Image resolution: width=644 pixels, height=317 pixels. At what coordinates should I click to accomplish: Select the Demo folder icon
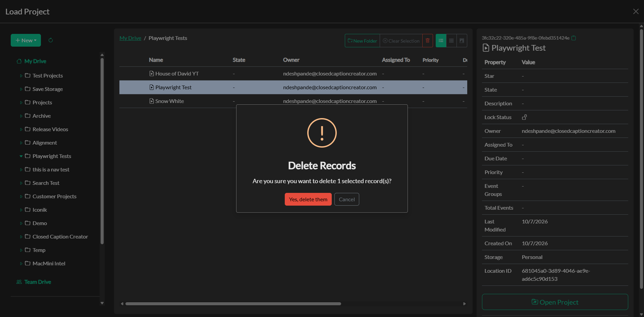(x=28, y=223)
